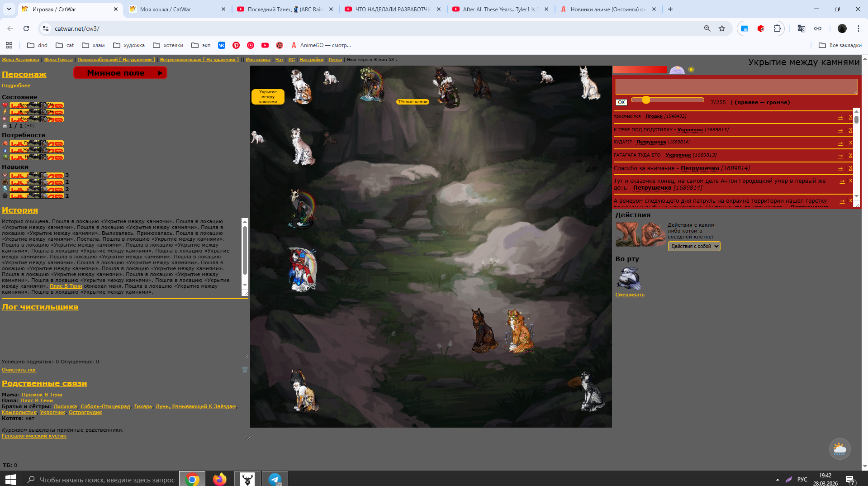Open the 'экп' bookmarks folder
This screenshot has width=868, height=486.
point(201,45)
